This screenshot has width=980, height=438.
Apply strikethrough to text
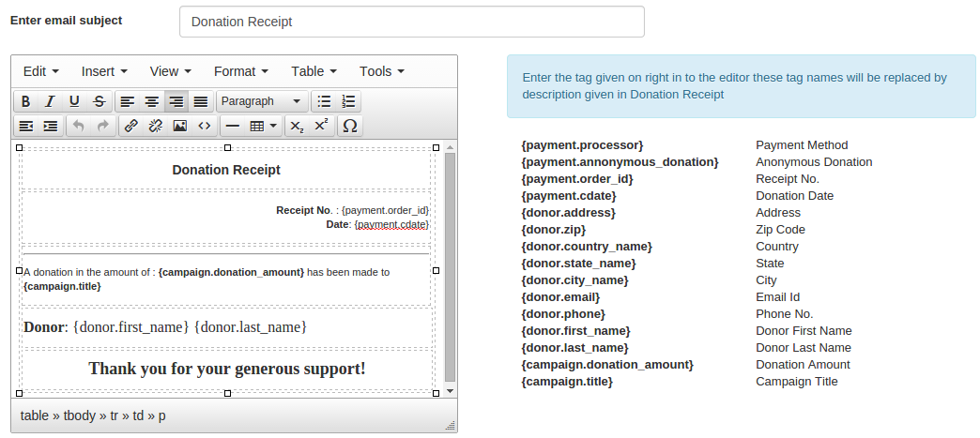pos(99,101)
